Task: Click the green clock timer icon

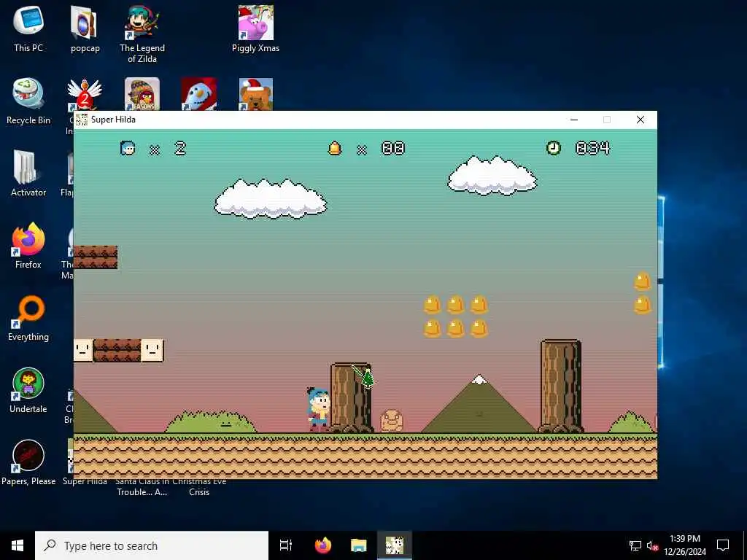Action: pyautogui.click(x=554, y=148)
